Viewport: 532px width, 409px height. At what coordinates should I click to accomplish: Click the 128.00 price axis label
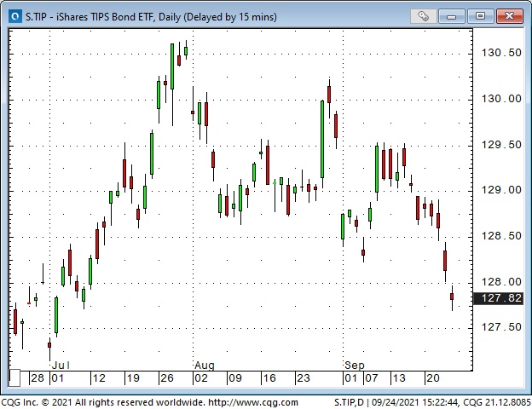click(x=501, y=282)
